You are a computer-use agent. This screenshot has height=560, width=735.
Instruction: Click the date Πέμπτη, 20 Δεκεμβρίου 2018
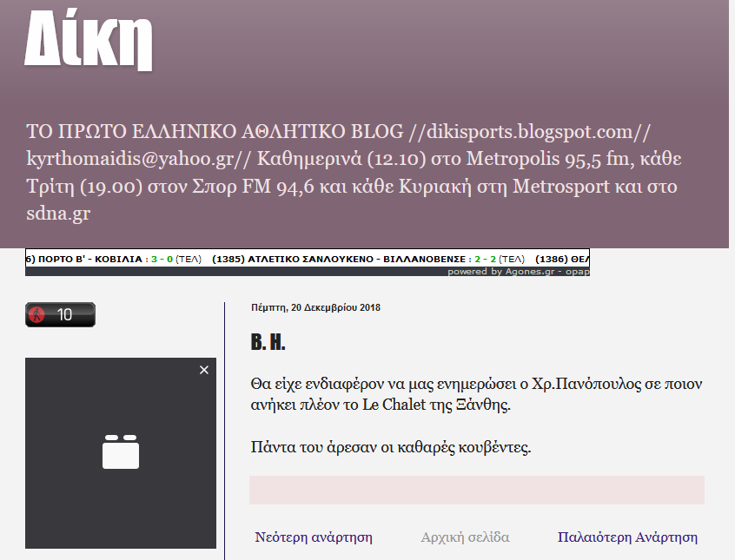[x=315, y=308]
